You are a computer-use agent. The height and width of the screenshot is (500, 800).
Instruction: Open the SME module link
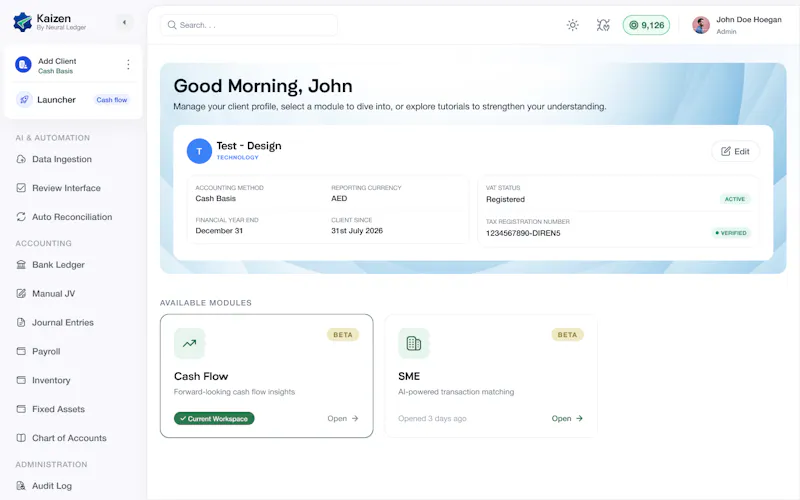point(567,418)
